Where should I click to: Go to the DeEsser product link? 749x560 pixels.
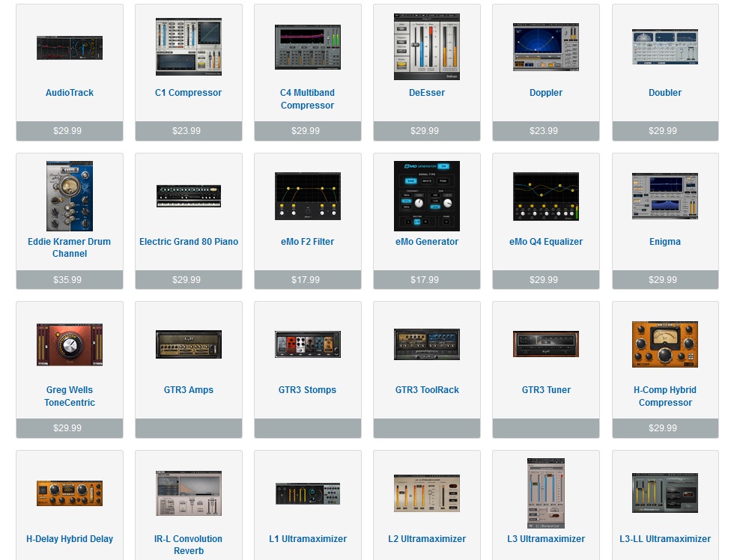pos(427,93)
